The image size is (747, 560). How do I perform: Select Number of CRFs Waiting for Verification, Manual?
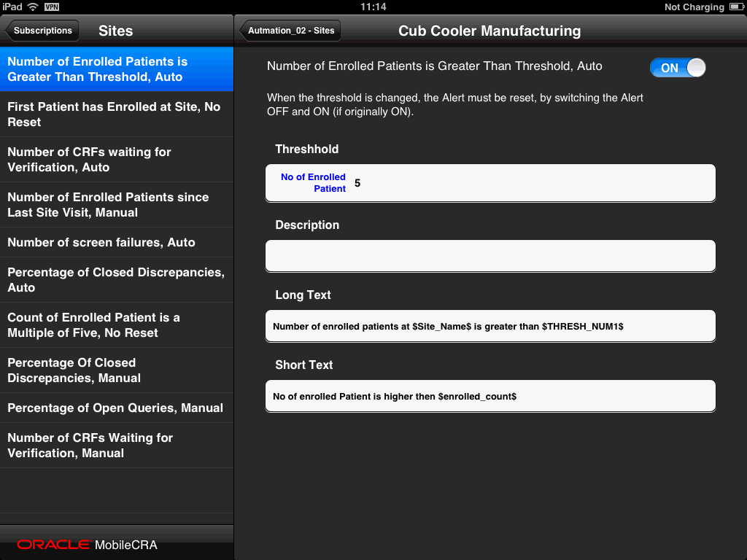pos(117,446)
